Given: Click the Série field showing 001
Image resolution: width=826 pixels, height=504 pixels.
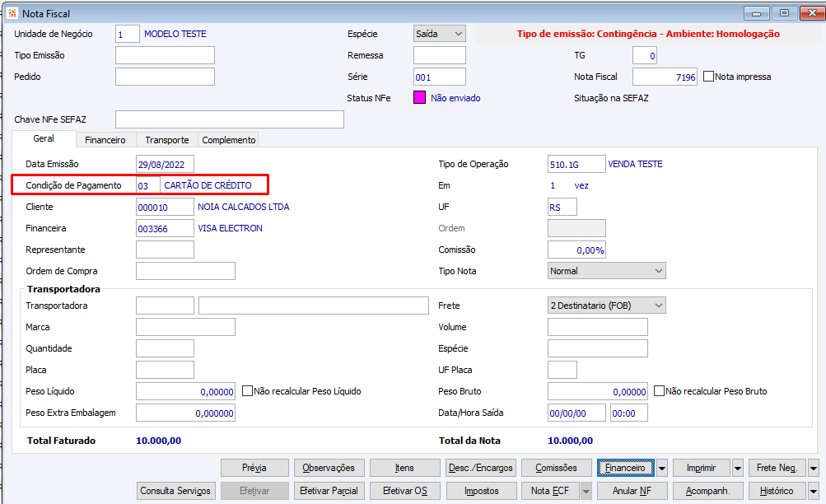Looking at the screenshot, I should tap(439, 77).
